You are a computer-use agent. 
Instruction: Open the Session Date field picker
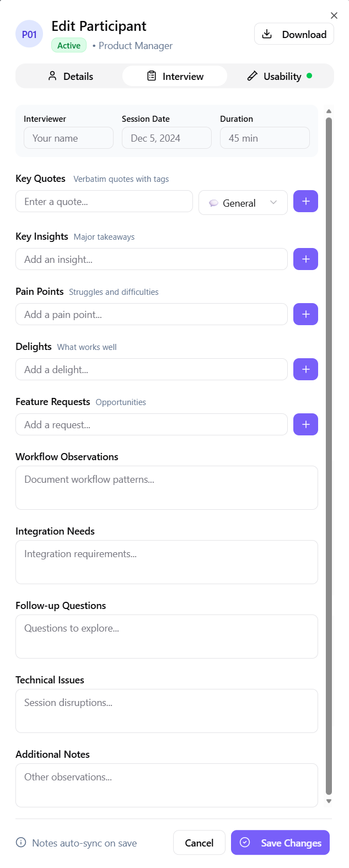click(x=167, y=138)
